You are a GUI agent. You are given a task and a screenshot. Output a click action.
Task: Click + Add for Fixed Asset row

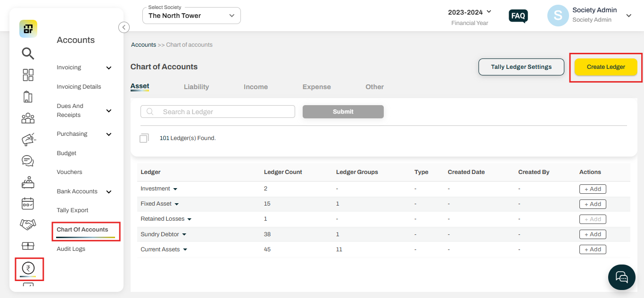(593, 204)
